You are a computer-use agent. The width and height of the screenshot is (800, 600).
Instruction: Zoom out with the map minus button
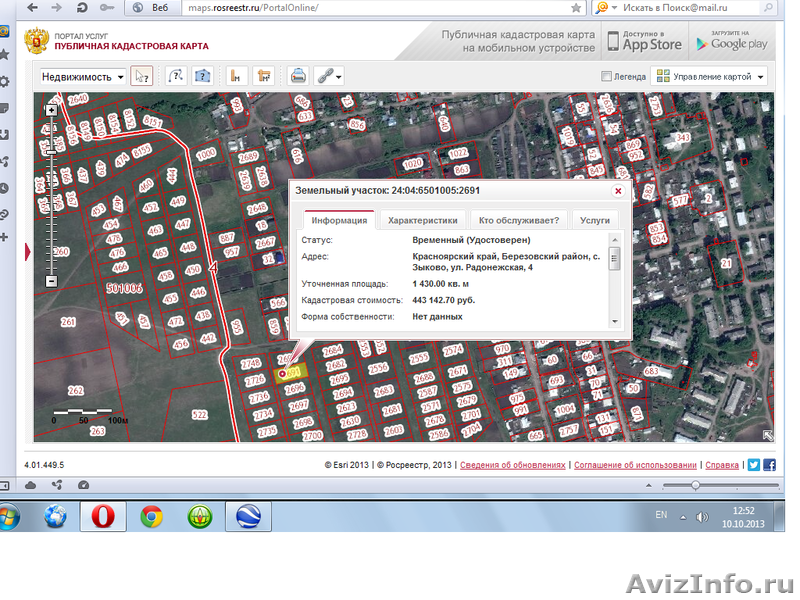[x=52, y=281]
